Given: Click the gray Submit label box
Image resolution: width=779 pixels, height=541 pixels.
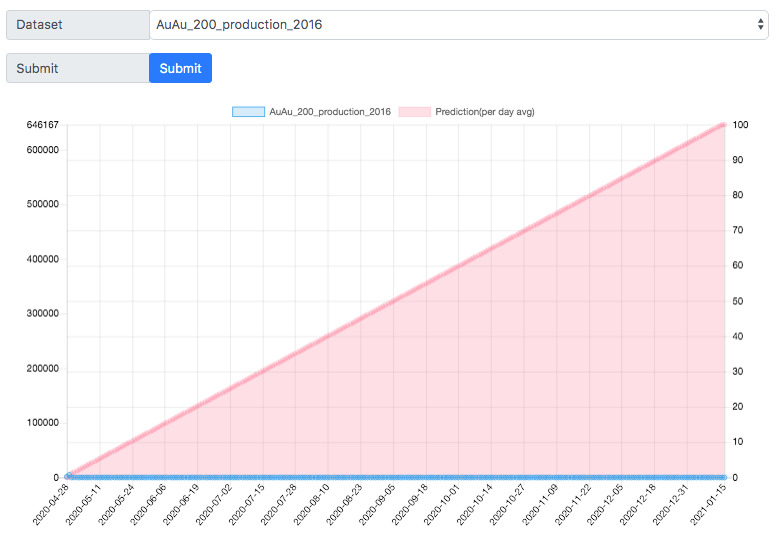Looking at the screenshot, I should (x=78, y=68).
